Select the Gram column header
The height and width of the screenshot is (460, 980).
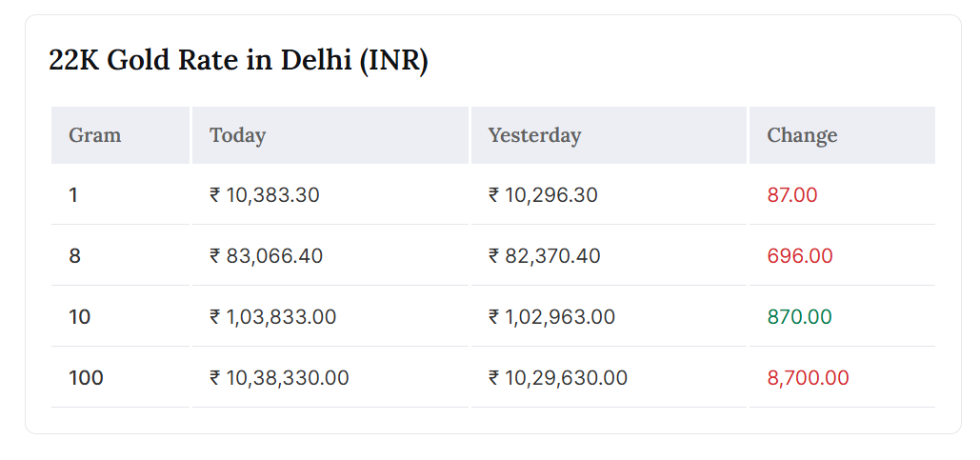(94, 135)
